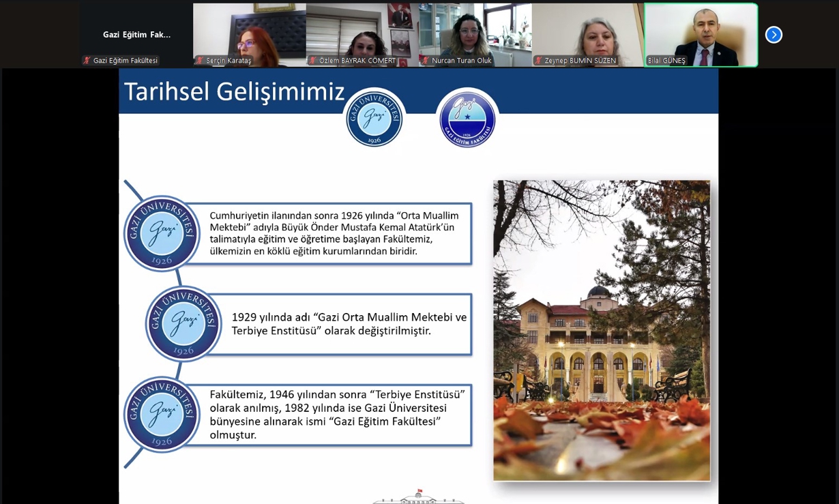Image resolution: width=839 pixels, height=504 pixels.
Task: Click the Gazi logo beside the 1946 paragraph
Action: [x=162, y=415]
